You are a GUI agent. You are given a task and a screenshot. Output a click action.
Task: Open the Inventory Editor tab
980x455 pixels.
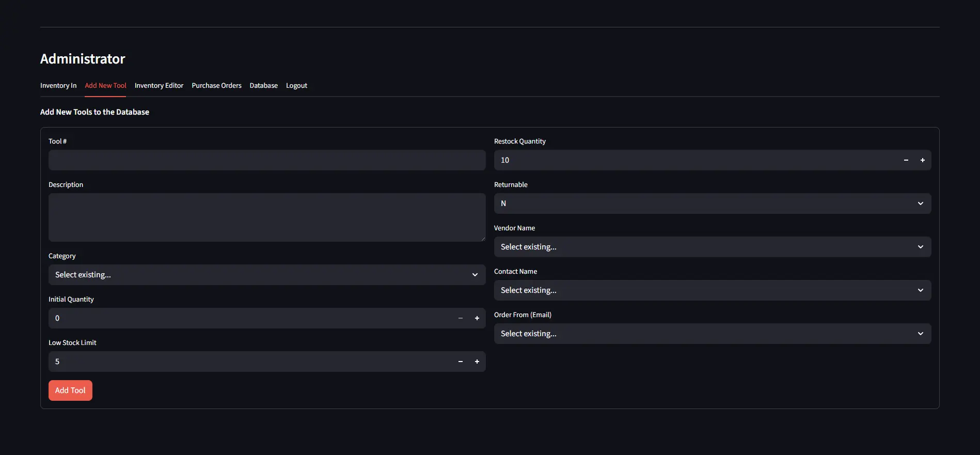[x=159, y=86]
